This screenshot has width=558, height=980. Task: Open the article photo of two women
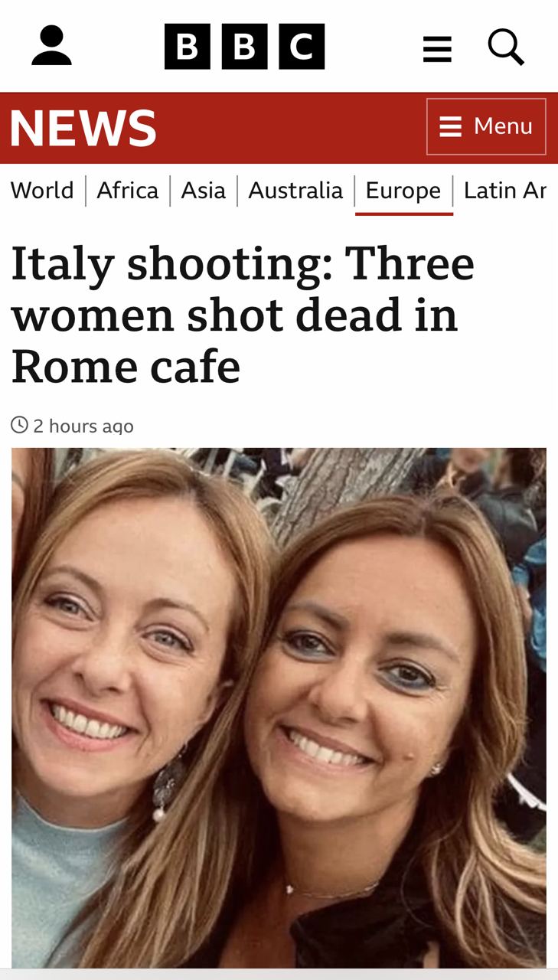click(279, 707)
